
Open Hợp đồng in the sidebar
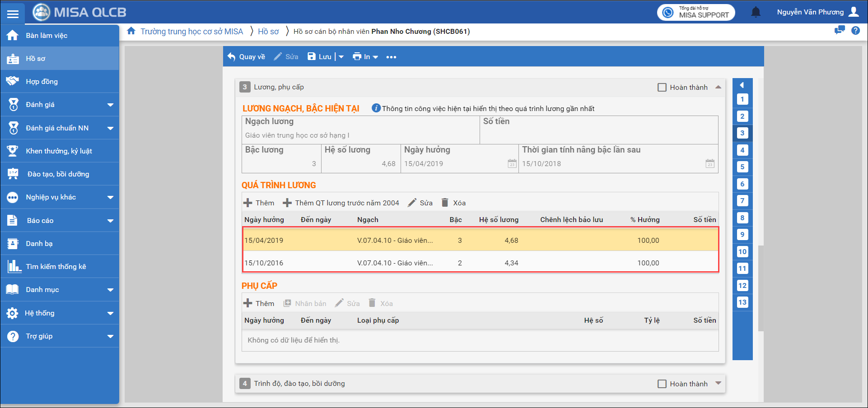pos(42,82)
